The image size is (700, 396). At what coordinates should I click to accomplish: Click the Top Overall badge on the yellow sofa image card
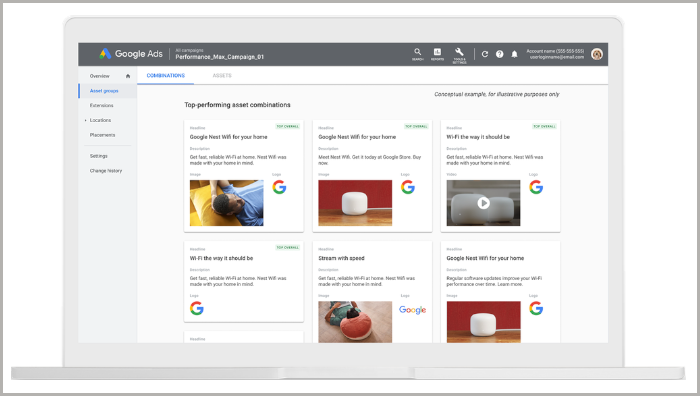[288, 126]
